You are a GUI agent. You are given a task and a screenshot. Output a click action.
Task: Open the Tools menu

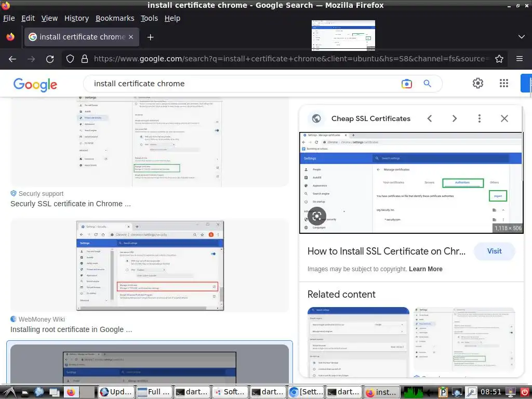point(149,18)
